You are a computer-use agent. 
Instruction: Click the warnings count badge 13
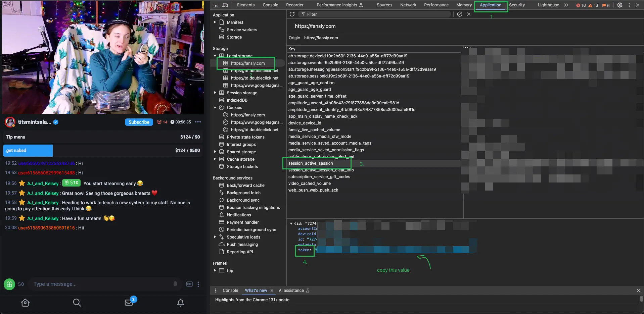click(x=593, y=5)
